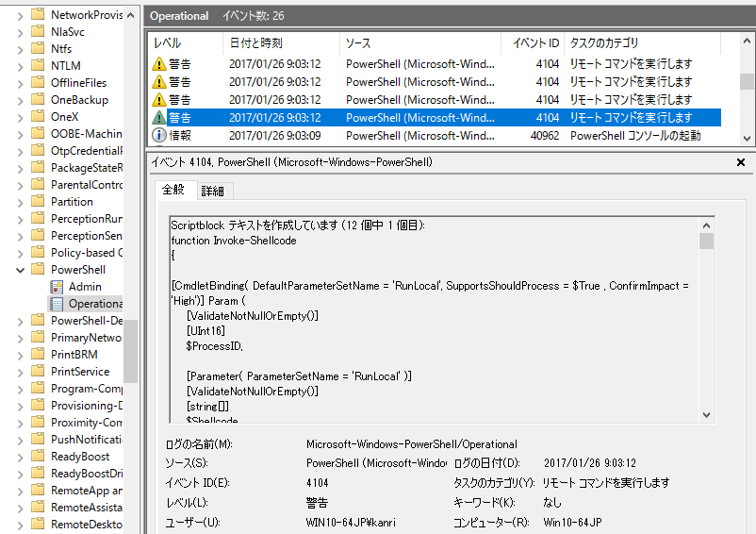The width and height of the screenshot is (756, 534).
Task: Expand the Partition tree node
Action: tap(21, 202)
